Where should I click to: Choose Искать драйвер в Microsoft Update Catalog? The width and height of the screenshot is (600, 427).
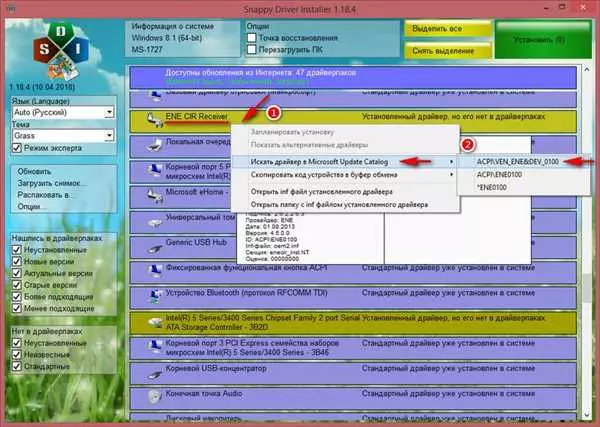pos(345,162)
